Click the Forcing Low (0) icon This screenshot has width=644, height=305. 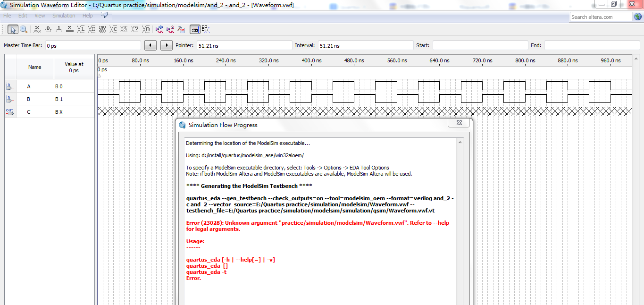(48, 29)
